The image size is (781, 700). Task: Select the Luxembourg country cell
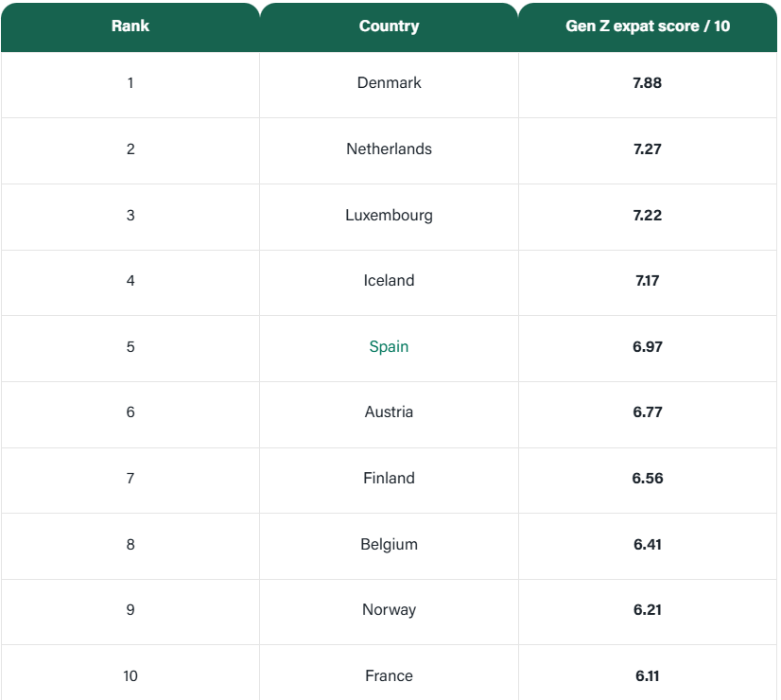(x=389, y=215)
